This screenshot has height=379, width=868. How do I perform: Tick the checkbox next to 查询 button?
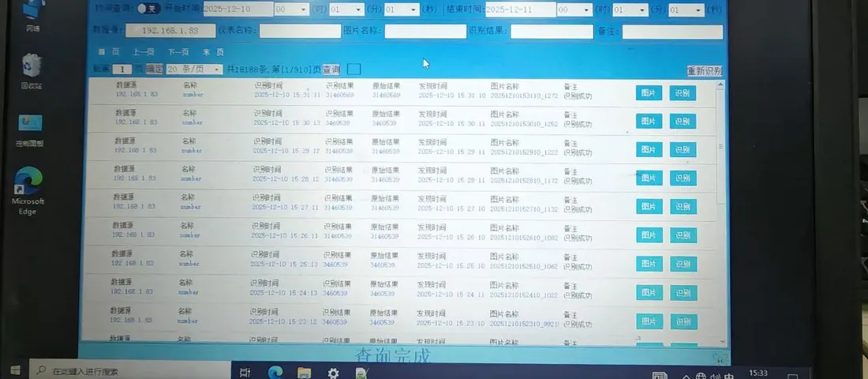354,69
